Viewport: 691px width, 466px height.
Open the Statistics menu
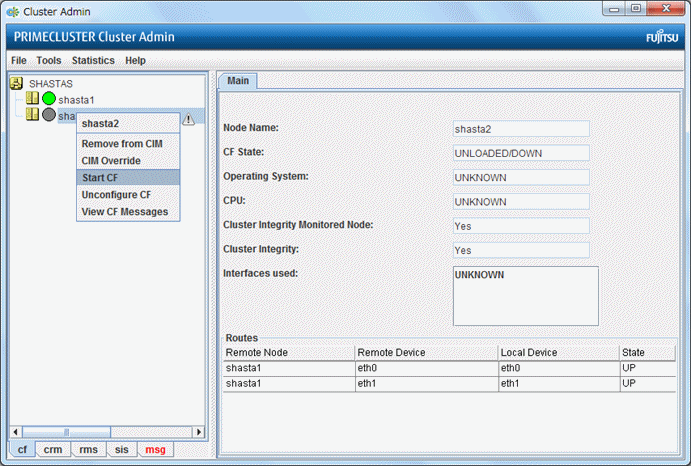(93, 60)
